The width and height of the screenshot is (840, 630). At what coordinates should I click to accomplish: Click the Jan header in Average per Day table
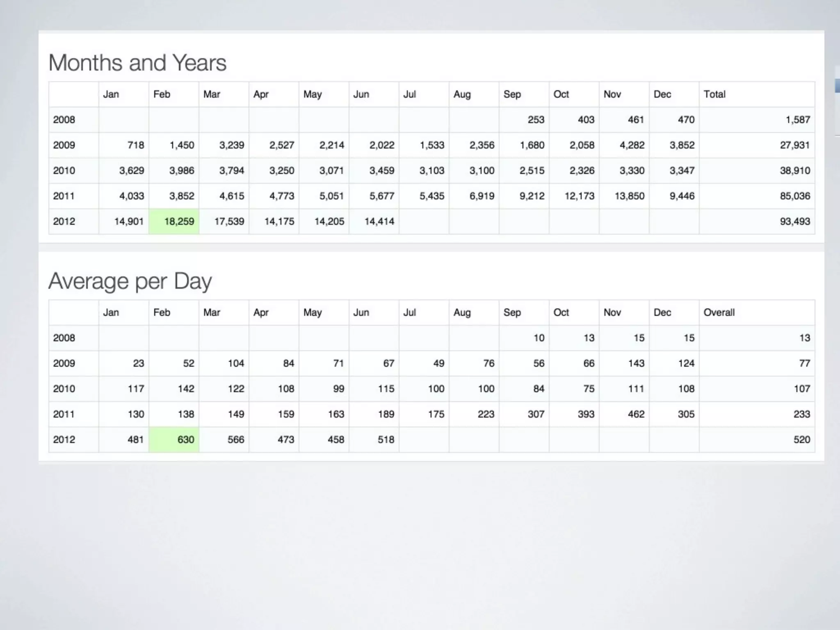111,313
